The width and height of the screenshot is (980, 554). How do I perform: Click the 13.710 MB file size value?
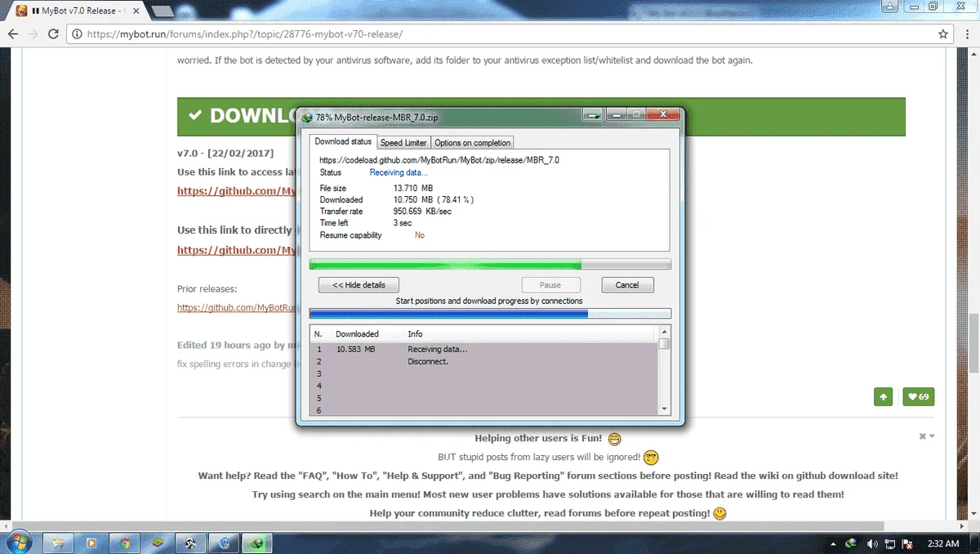coord(412,189)
